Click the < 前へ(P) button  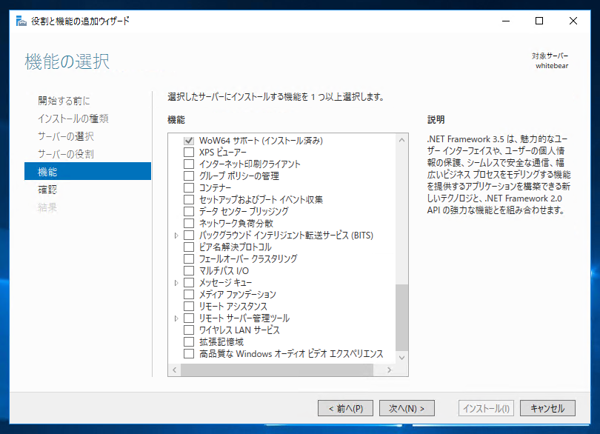coord(346,408)
